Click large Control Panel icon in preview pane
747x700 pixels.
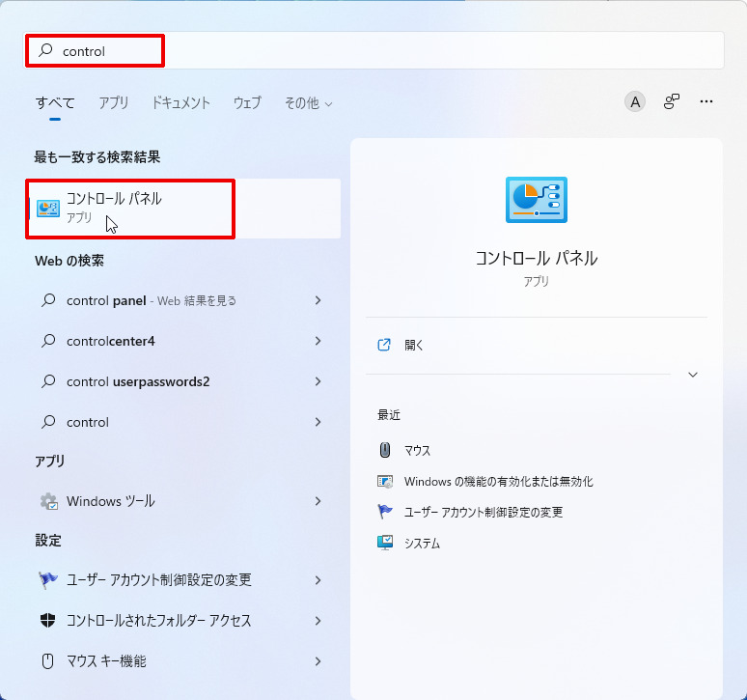[537, 200]
